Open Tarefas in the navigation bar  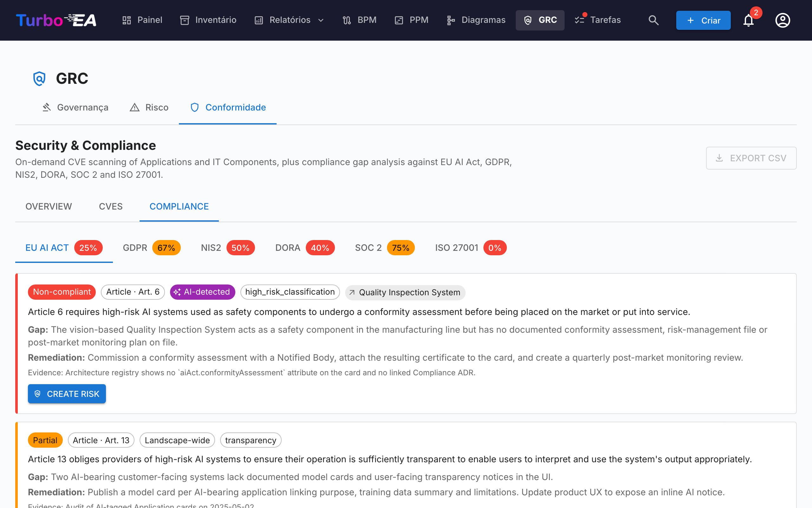(598, 20)
